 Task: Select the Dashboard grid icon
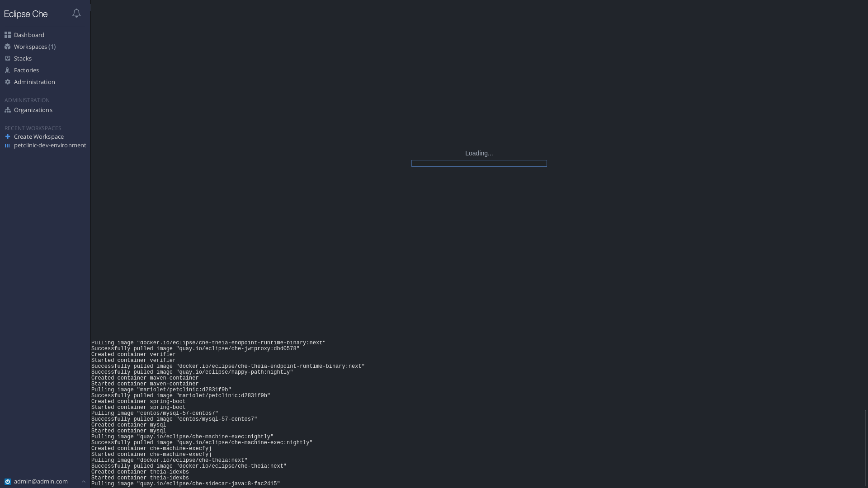tap(8, 34)
